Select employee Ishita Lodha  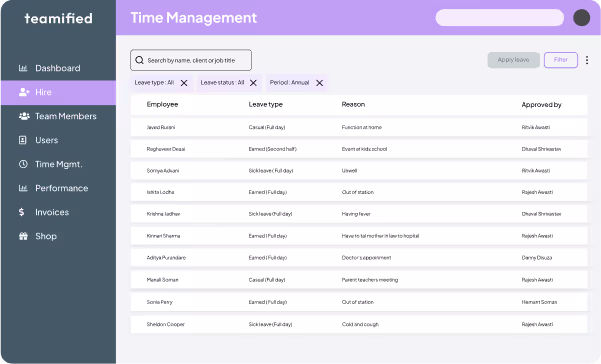click(160, 192)
